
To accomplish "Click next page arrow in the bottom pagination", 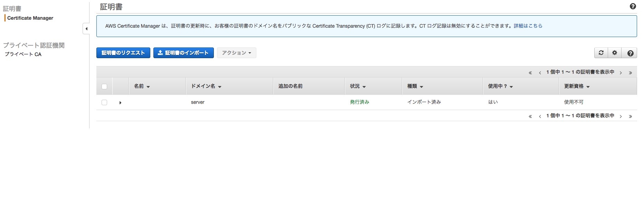I will [621, 116].
